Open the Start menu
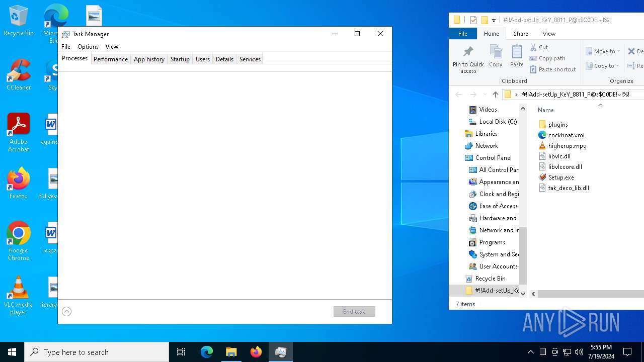The image size is (644, 362). click(12, 352)
